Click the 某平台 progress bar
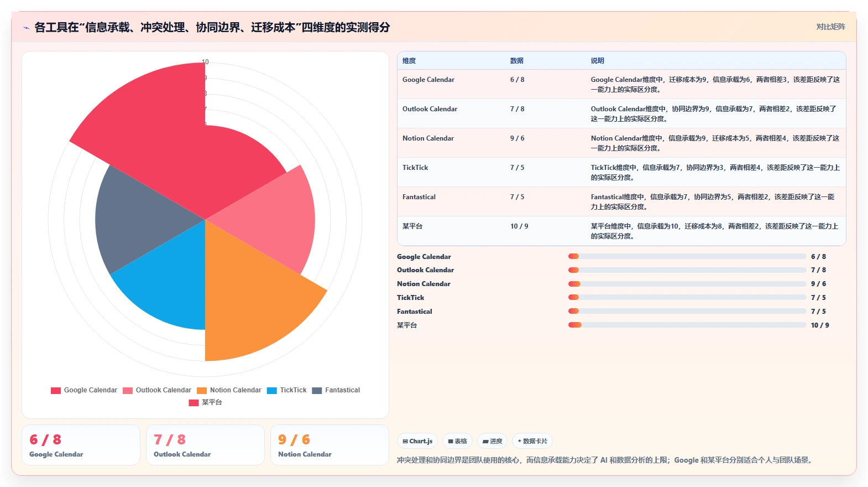The image size is (868, 487). (x=687, y=325)
